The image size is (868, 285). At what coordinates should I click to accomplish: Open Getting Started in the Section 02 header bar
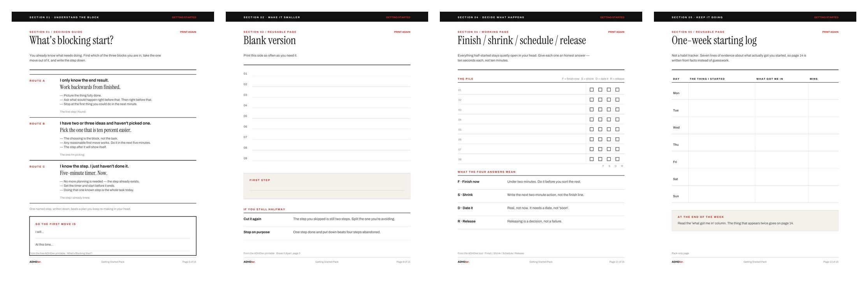click(398, 17)
